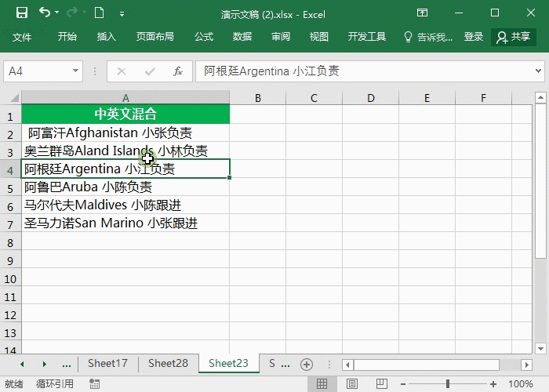The image size is (549, 392).
Task: Switch to Normal view mode
Action: click(322, 384)
